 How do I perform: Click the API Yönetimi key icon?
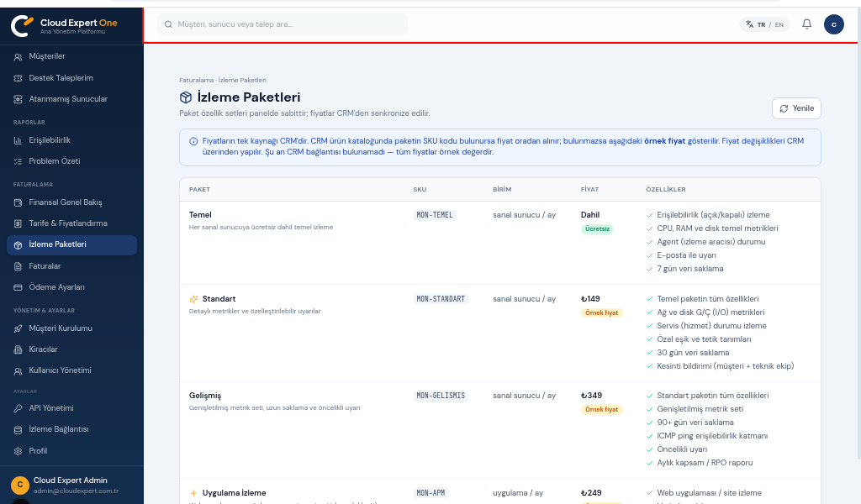pyautogui.click(x=18, y=408)
